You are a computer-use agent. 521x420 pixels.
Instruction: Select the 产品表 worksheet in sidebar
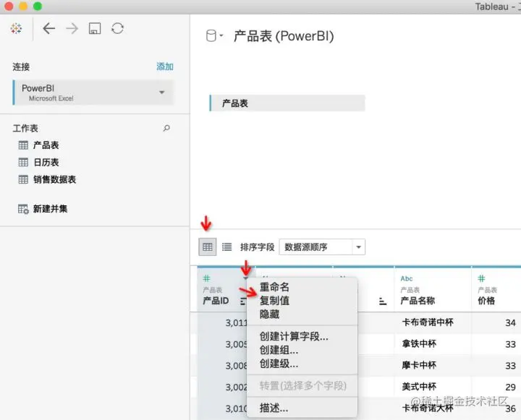click(x=46, y=145)
